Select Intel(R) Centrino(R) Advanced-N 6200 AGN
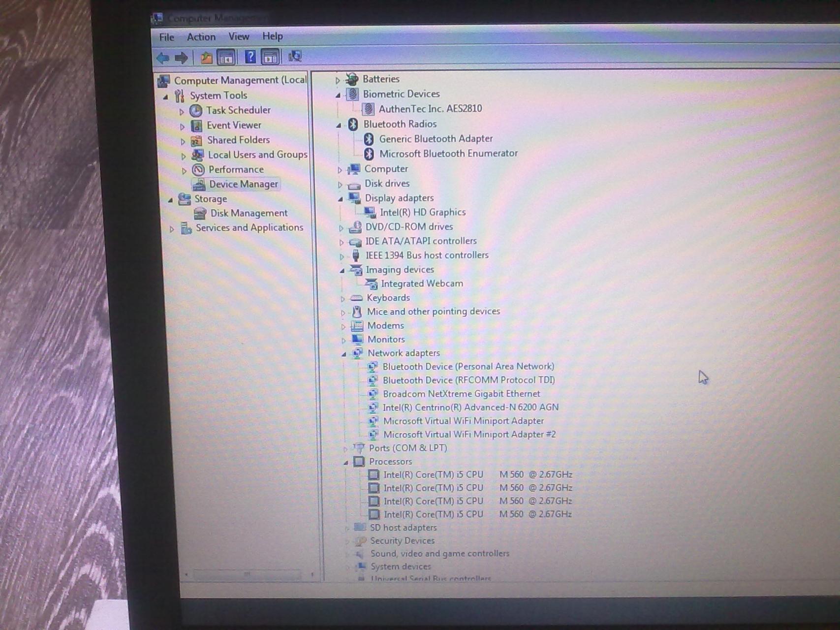 click(x=471, y=407)
